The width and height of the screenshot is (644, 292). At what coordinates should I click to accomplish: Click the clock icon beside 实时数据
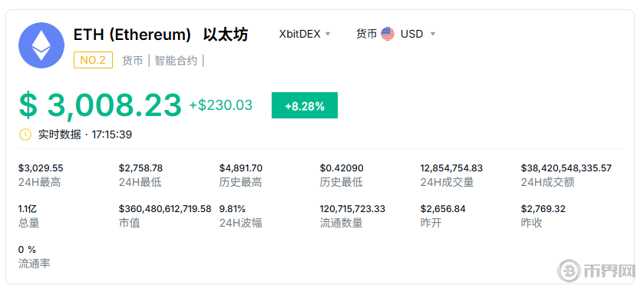coord(25,134)
